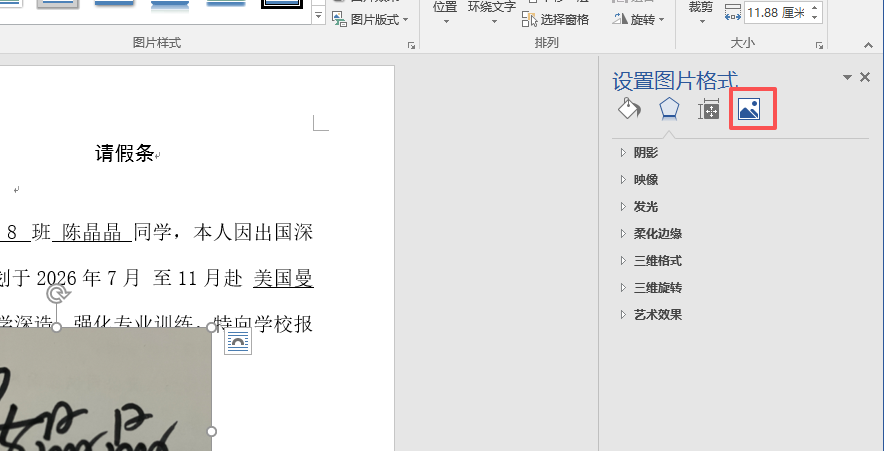Expand the 映像 reflection section
Image resolution: width=884 pixels, height=451 pixels.
click(645, 180)
